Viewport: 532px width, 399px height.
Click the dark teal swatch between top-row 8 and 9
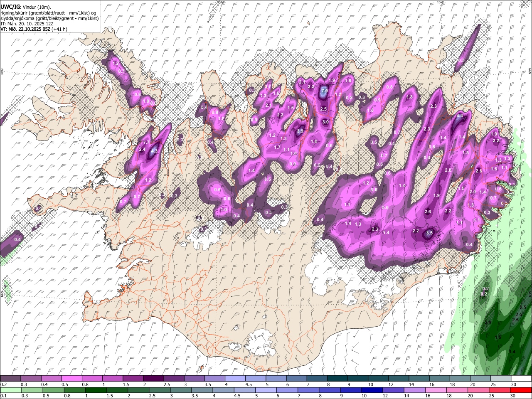click(x=337, y=378)
